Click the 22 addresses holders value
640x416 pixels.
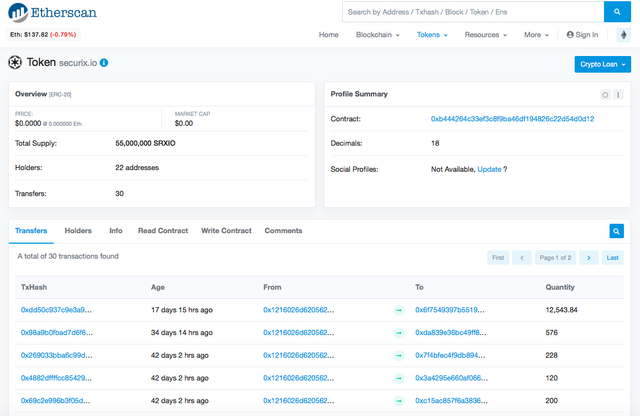click(x=137, y=167)
